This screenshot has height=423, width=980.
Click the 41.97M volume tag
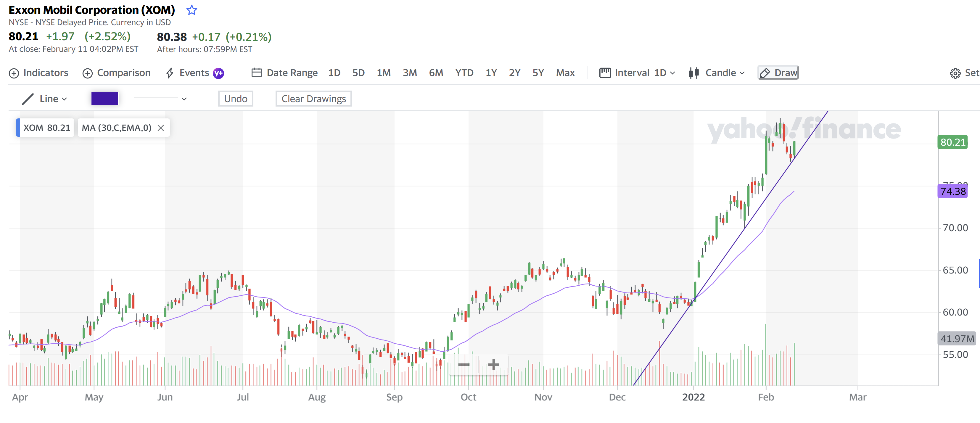click(957, 339)
